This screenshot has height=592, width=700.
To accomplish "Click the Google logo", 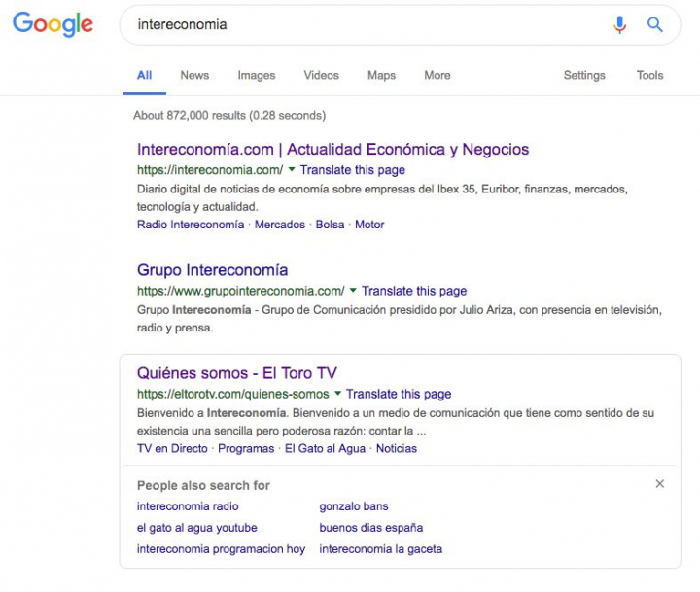I will pos(52,24).
